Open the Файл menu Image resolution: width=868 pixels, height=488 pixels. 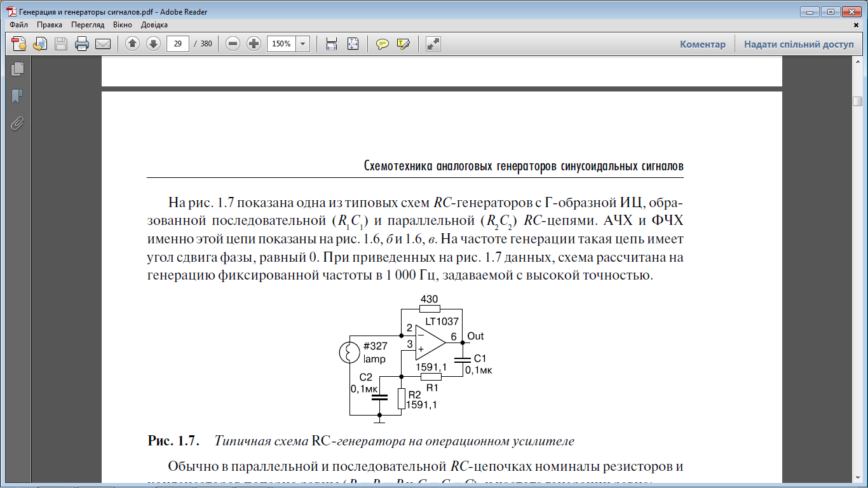(18, 25)
